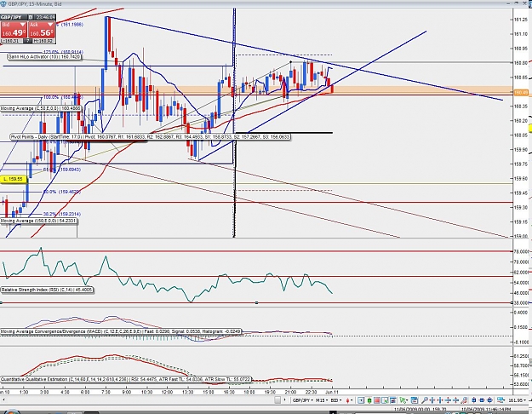
Task: Click the (161.1986) Fibonacci value label
Action: (72, 25)
